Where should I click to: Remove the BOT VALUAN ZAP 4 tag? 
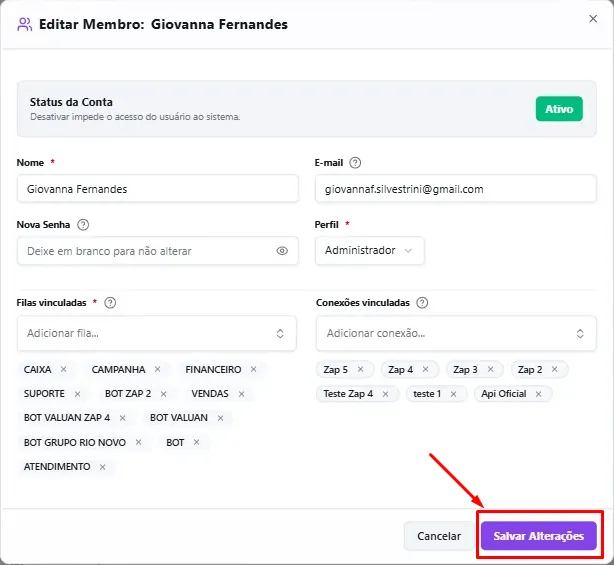tap(122, 418)
